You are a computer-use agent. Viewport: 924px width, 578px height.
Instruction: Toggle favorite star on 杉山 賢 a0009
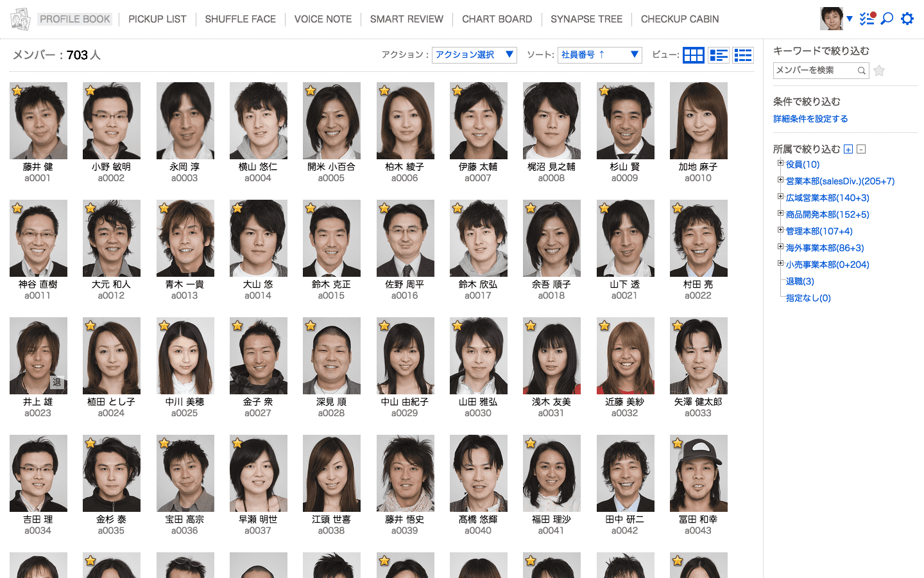tap(604, 91)
